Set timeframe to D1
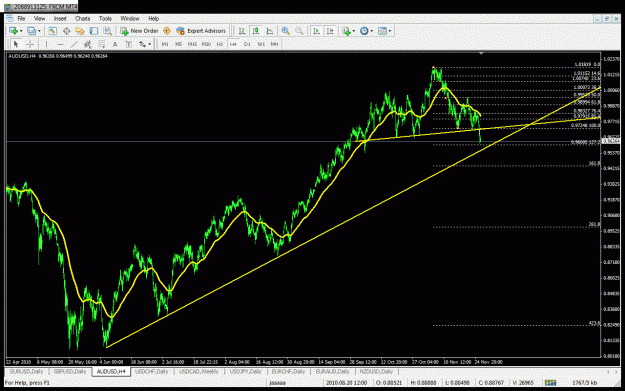The height and width of the screenshot is (391, 625). [x=247, y=44]
